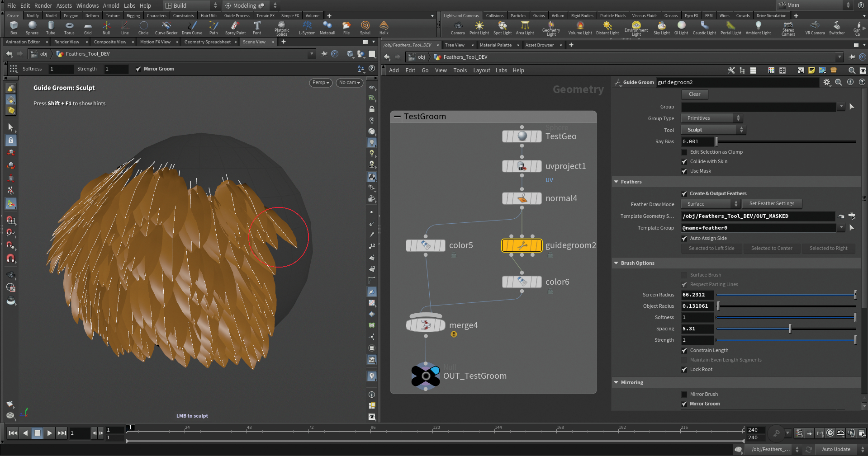
Task: Click the Screen Radius value field
Action: [x=697, y=295]
